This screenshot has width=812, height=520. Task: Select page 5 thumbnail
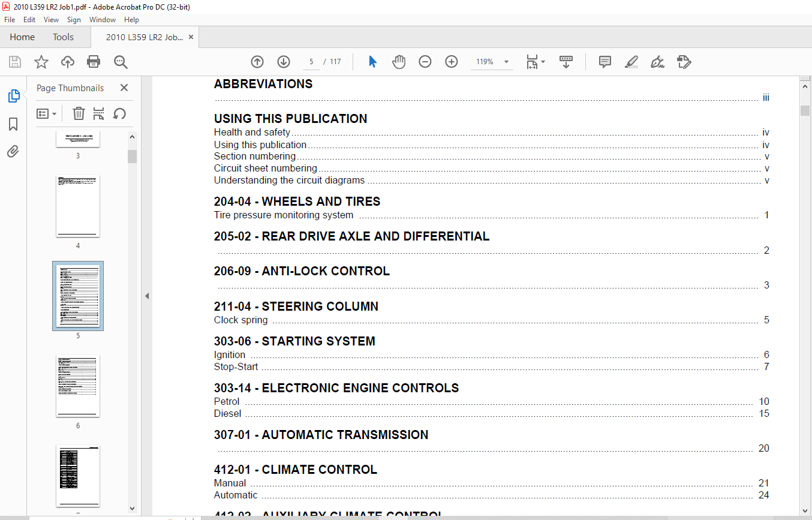(78, 296)
